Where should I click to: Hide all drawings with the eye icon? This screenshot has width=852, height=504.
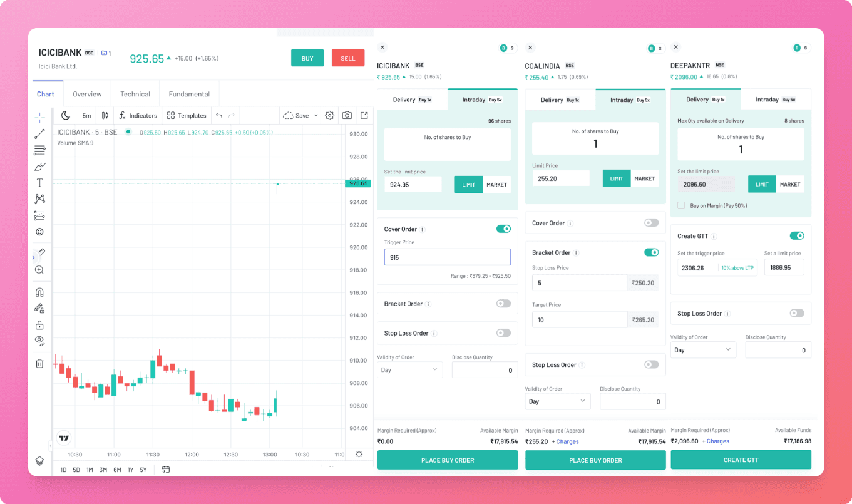(x=39, y=341)
